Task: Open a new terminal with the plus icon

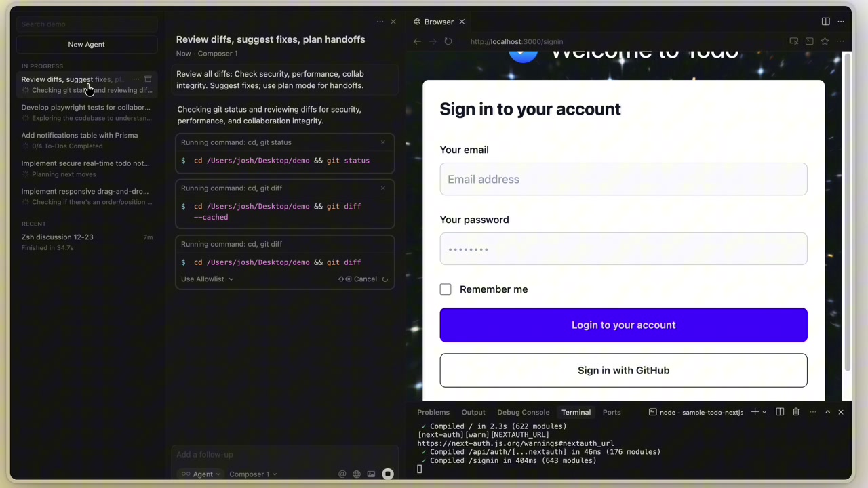Action: 755,411
